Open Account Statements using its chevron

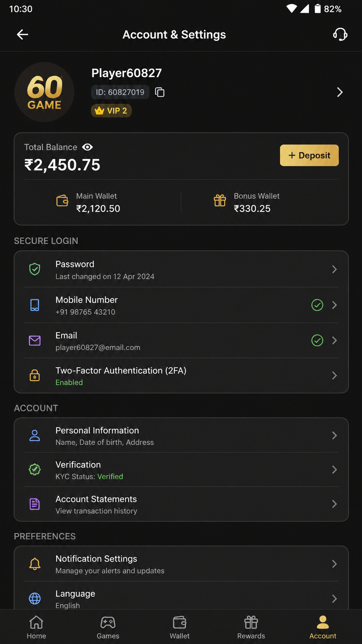(334, 504)
